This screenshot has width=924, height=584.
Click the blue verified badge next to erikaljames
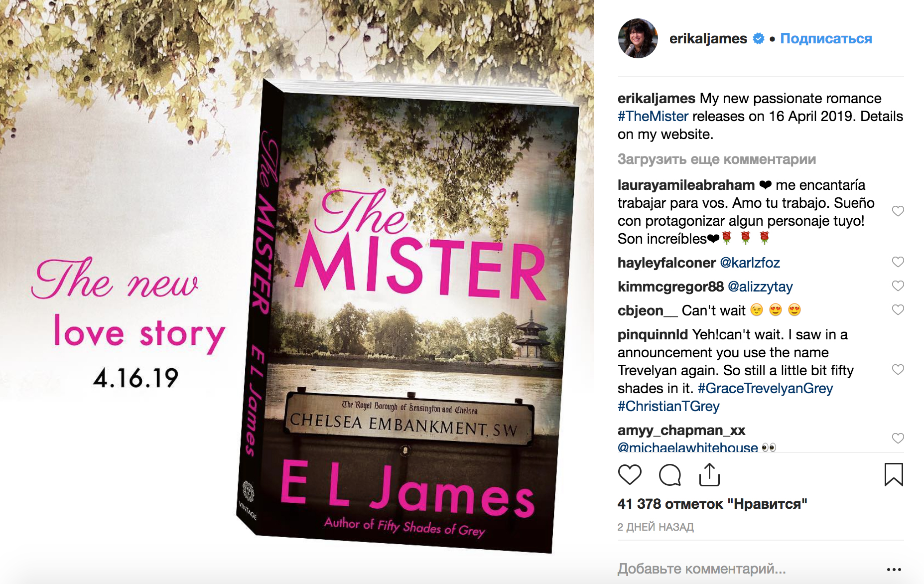click(758, 38)
